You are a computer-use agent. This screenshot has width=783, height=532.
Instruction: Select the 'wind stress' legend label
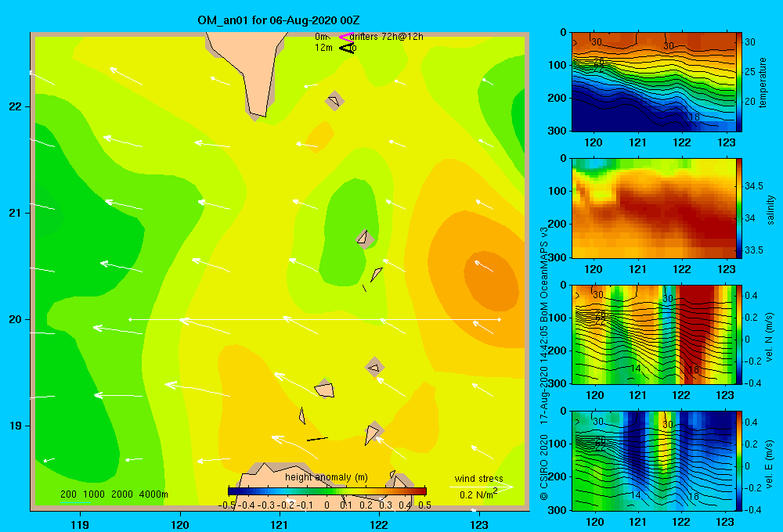479,479
